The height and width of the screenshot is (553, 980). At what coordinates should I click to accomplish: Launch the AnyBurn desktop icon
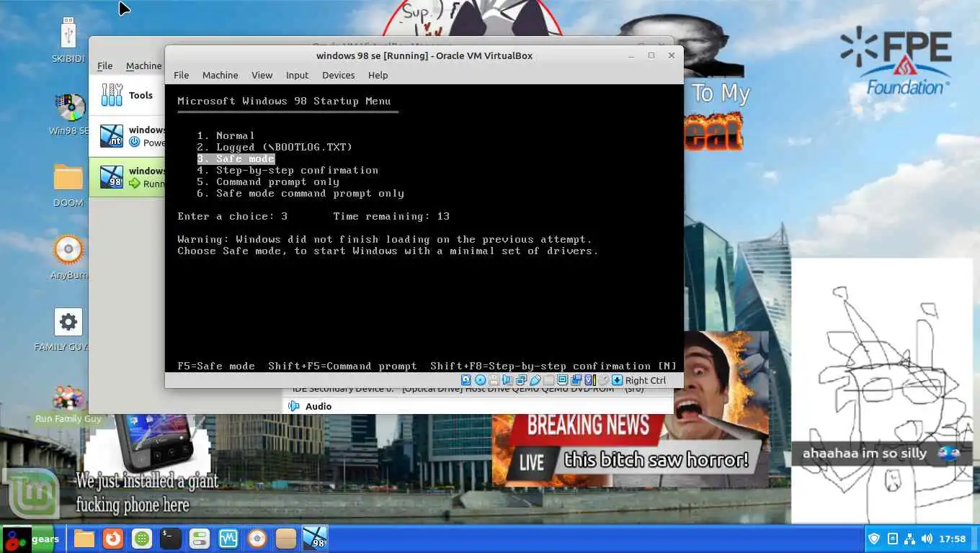coord(68,257)
